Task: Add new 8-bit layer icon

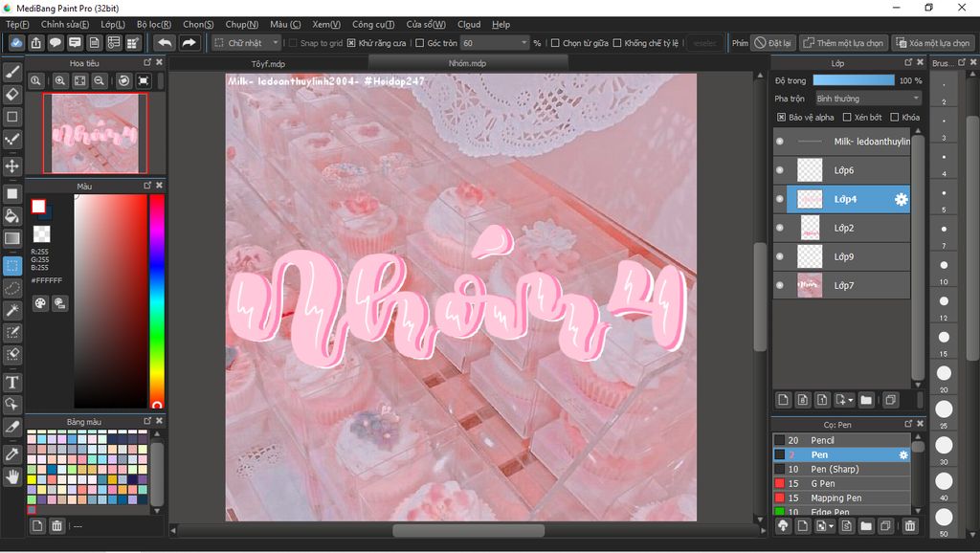Action: 803,400
